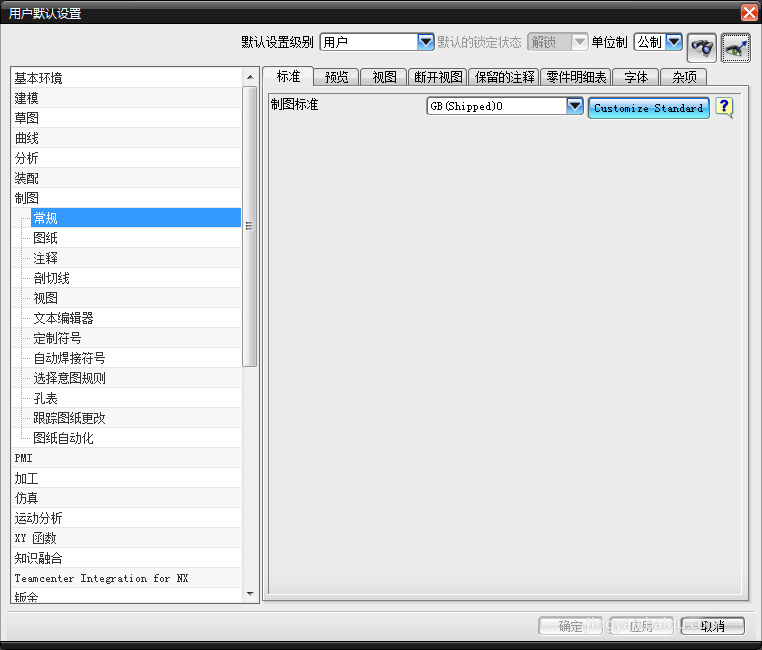Select the 制图 parent node
This screenshot has width=762, height=650.
126,198
